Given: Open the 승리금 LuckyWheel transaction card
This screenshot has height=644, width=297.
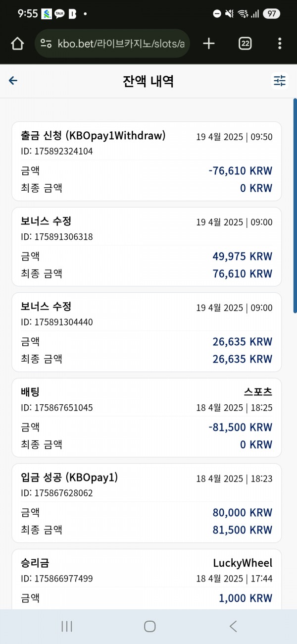Looking at the screenshot, I should point(147,579).
